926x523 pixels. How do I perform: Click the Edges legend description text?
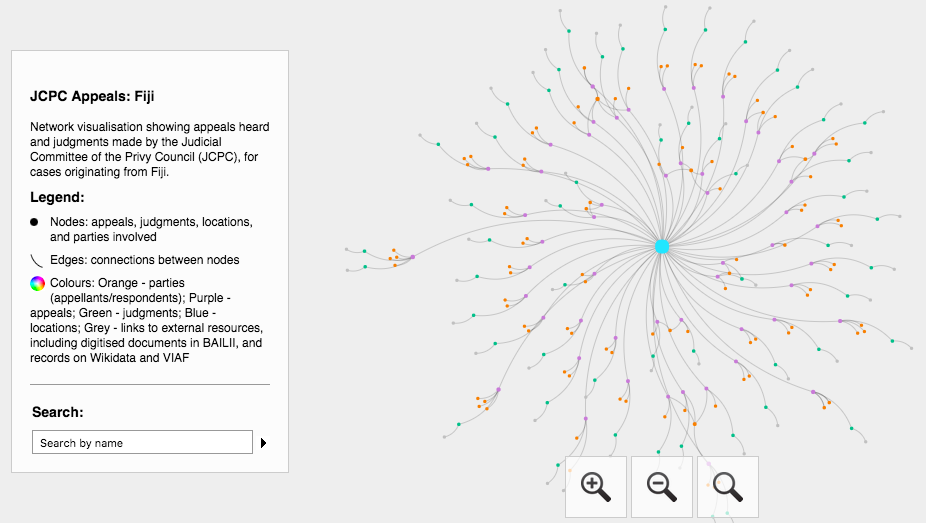pyautogui.click(x=145, y=260)
